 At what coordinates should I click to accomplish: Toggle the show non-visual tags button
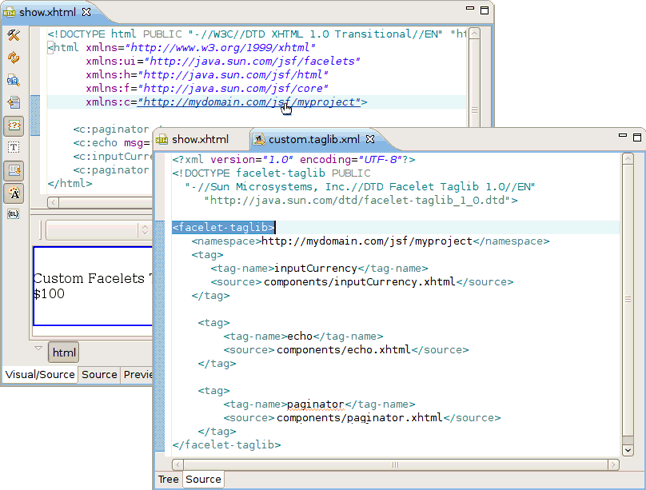point(14,125)
